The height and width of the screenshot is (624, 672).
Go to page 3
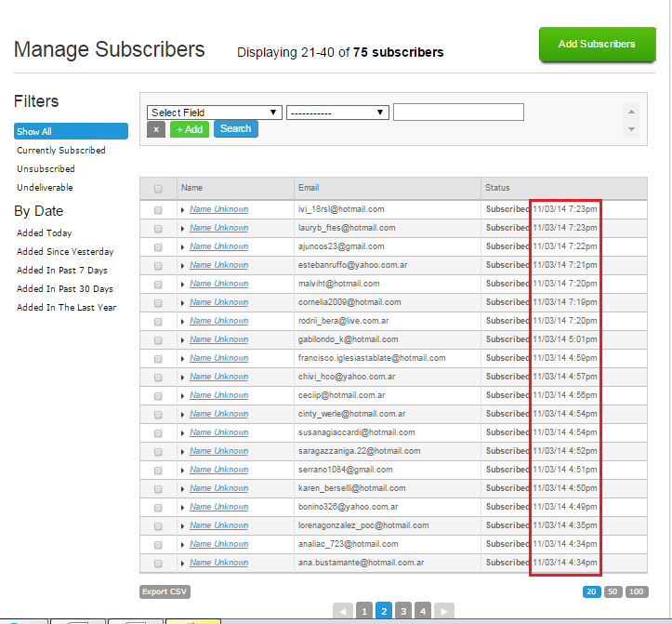click(x=403, y=611)
